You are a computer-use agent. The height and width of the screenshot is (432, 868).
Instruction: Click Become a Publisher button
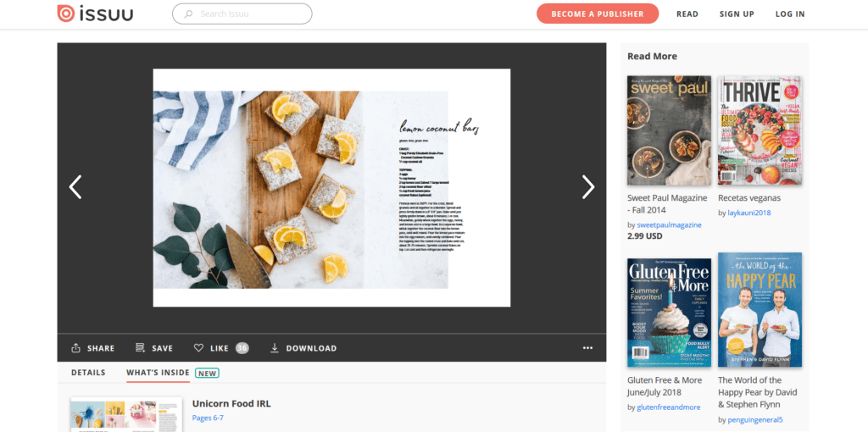point(598,14)
